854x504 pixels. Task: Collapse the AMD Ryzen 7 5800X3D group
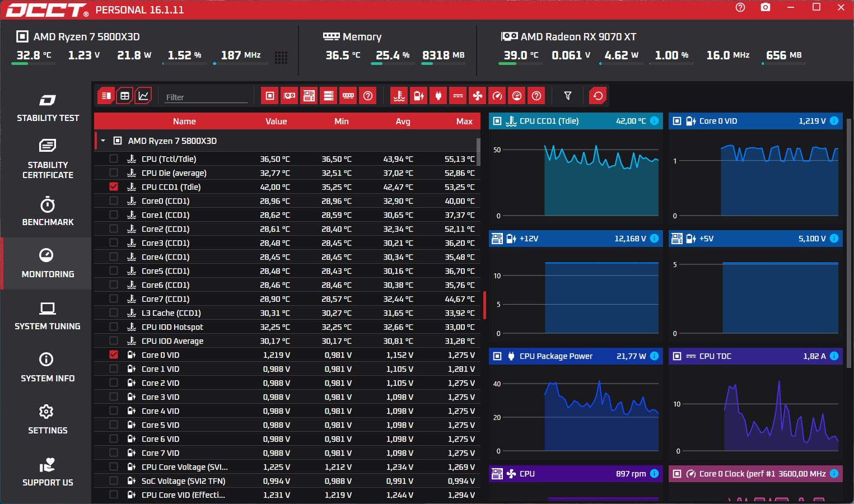[103, 141]
